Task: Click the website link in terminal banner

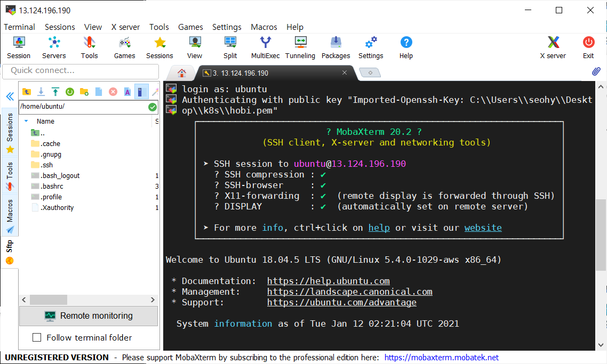Action: click(483, 228)
